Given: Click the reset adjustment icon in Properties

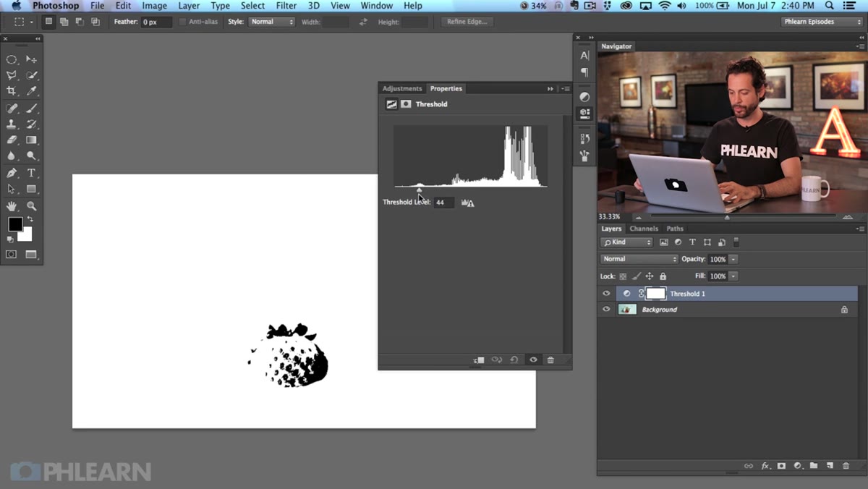Looking at the screenshot, I should pyautogui.click(x=514, y=360).
